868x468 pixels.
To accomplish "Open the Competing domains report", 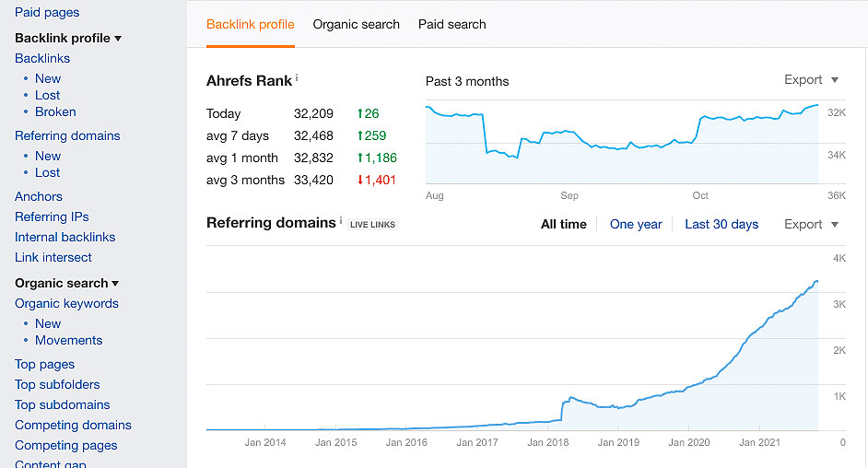I will click(x=73, y=425).
